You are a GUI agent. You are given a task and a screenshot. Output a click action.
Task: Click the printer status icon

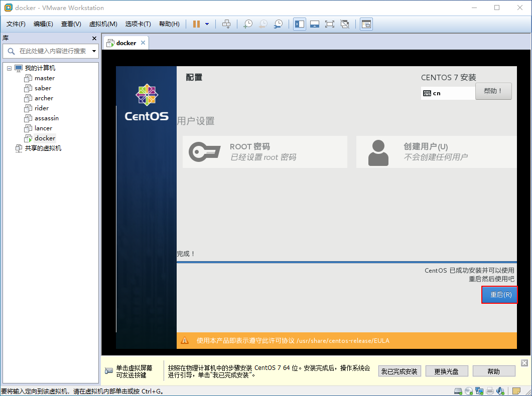point(489,391)
